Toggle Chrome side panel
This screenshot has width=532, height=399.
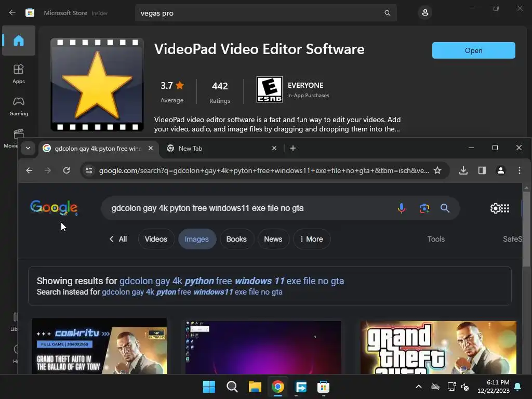482,170
